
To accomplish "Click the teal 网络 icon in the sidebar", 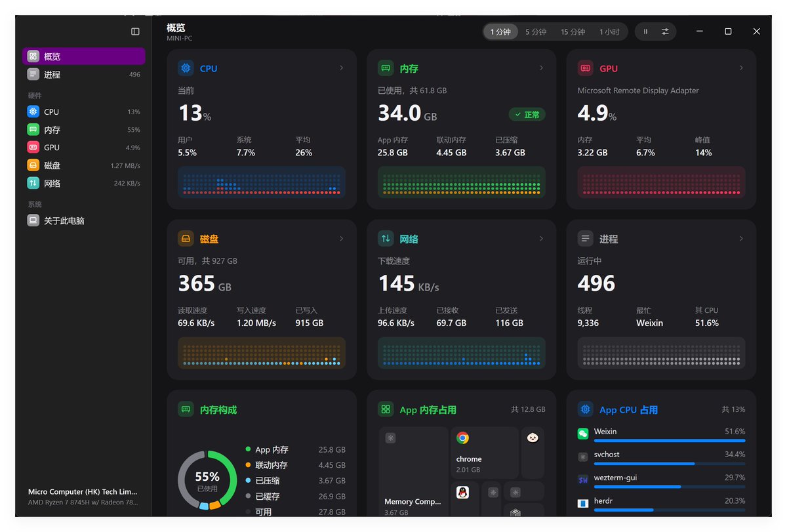I will (x=33, y=183).
